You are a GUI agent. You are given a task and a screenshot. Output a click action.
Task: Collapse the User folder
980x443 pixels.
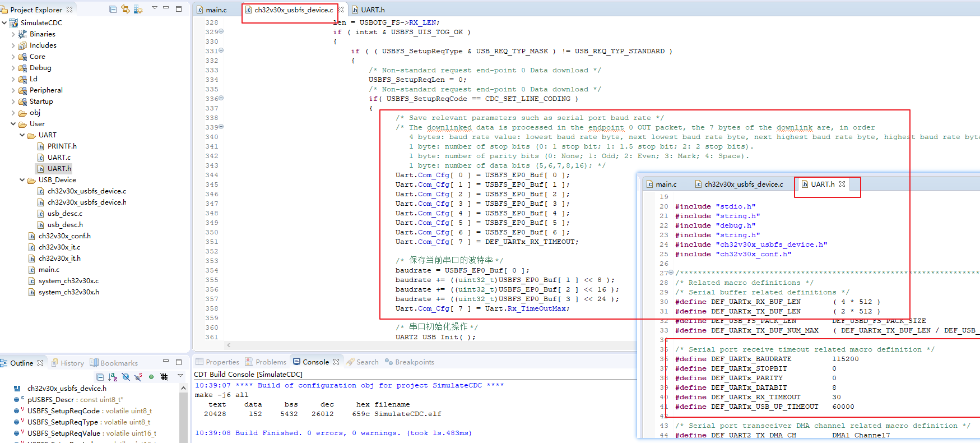(13, 124)
